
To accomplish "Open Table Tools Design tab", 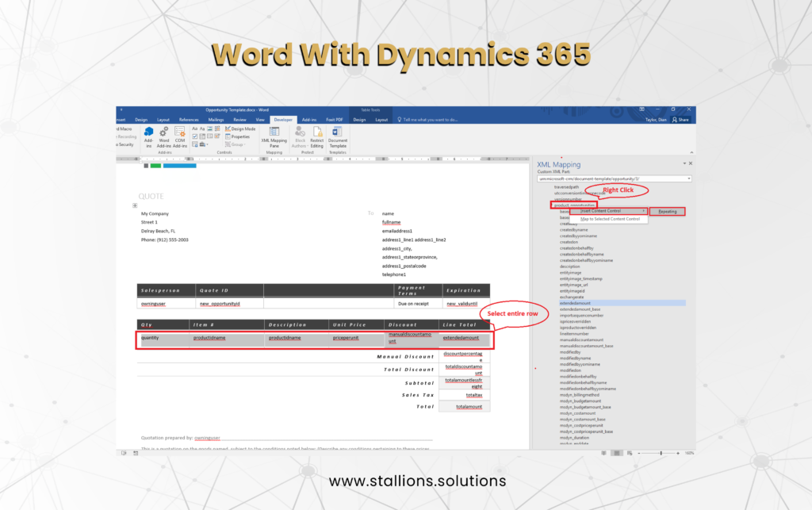I will (359, 120).
